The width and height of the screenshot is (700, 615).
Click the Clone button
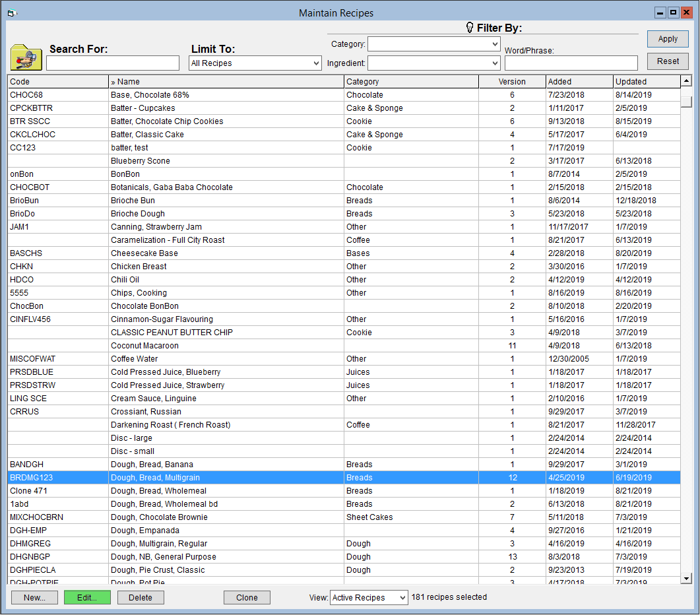click(247, 598)
